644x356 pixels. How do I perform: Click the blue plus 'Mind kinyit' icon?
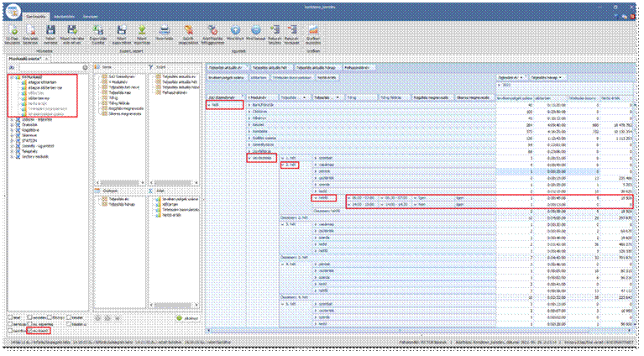(236, 31)
